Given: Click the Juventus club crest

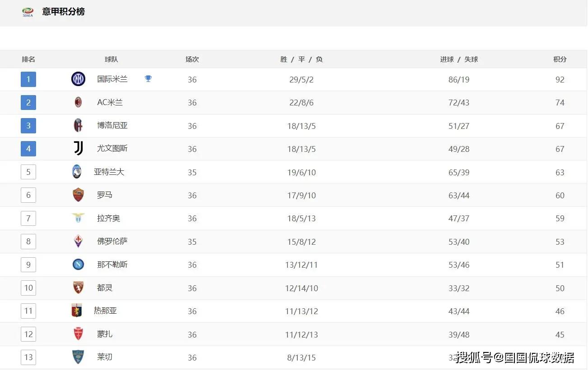Looking at the screenshot, I should coord(78,148).
